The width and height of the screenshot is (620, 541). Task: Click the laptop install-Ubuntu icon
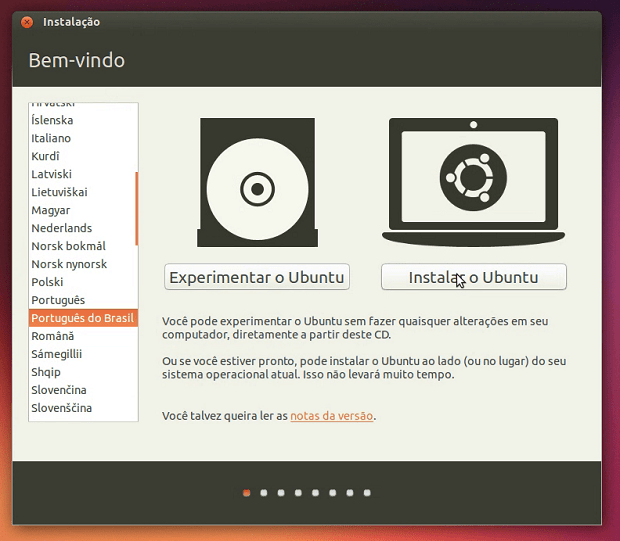coord(473,182)
